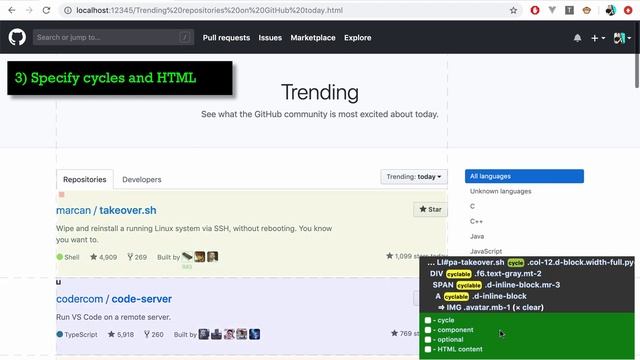Filter by Unknown languages
640x360 pixels.
[x=500, y=191]
